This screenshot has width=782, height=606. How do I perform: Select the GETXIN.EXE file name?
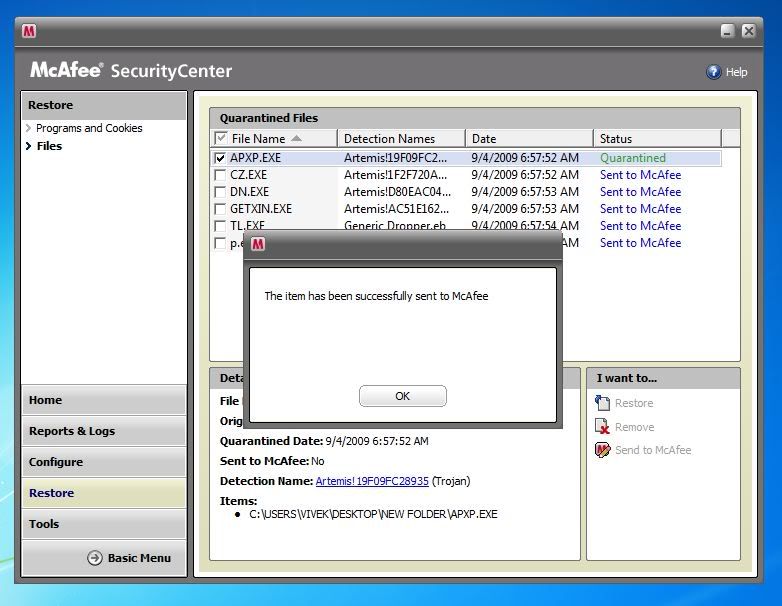261,209
